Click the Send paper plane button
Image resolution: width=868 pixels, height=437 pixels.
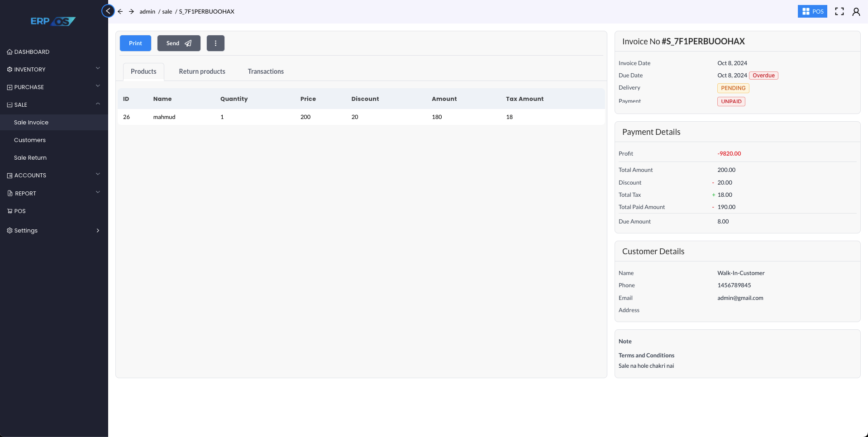tap(178, 43)
